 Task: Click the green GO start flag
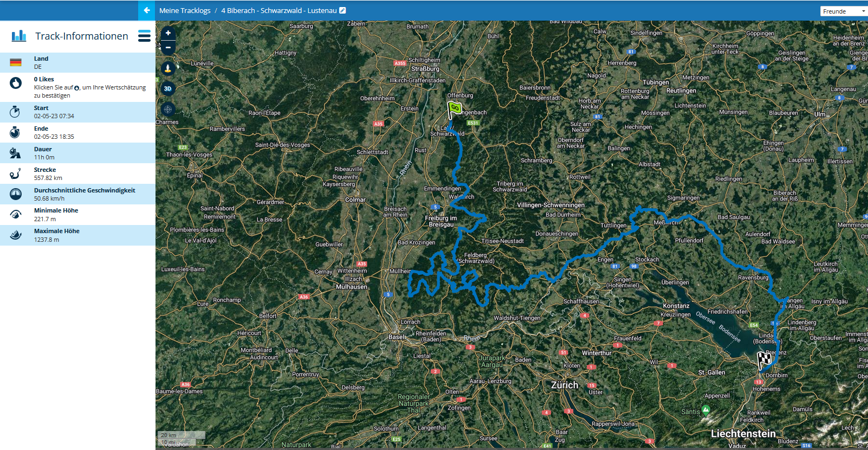point(454,109)
